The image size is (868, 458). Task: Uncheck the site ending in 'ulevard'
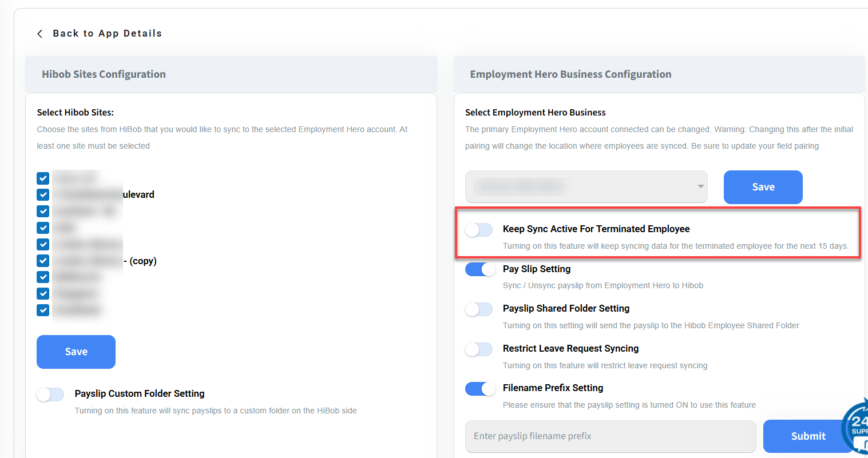43,195
